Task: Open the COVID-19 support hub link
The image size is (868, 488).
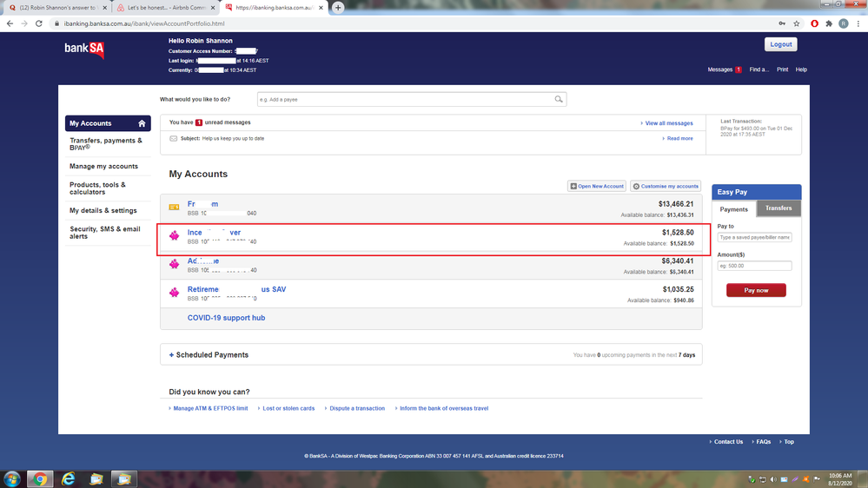Action: [226, 318]
